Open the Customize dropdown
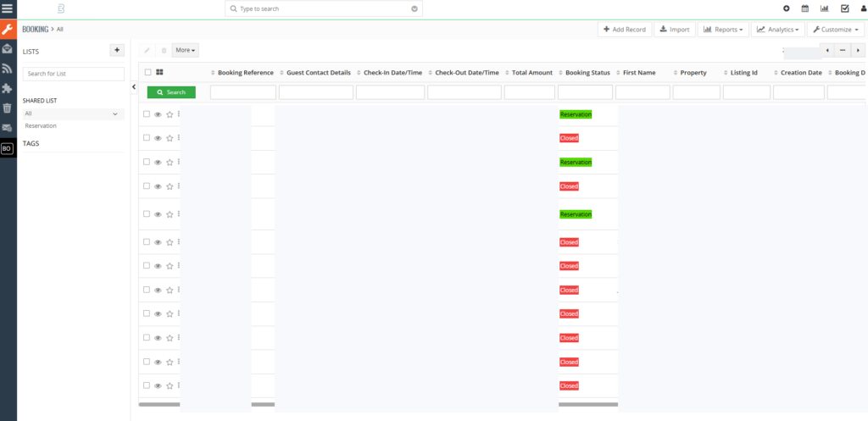 (836, 30)
